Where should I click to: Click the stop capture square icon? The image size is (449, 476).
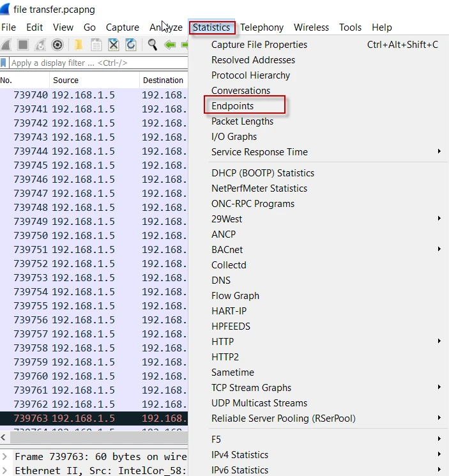23,45
